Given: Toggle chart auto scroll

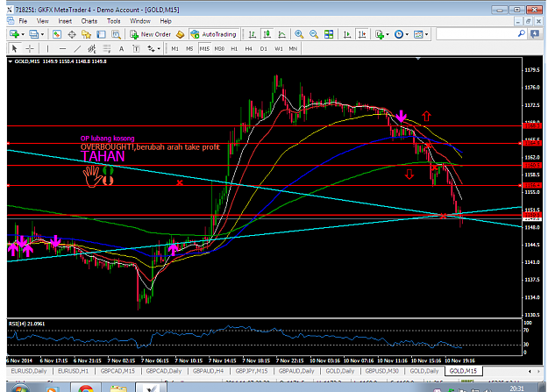Looking at the screenshot, I should 347,34.
